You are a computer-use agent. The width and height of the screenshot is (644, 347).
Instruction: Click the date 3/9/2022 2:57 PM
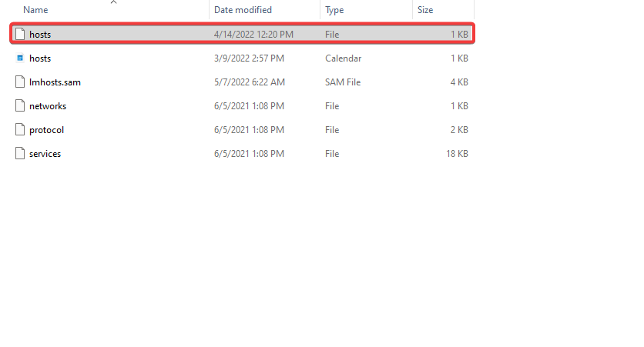[x=249, y=58]
